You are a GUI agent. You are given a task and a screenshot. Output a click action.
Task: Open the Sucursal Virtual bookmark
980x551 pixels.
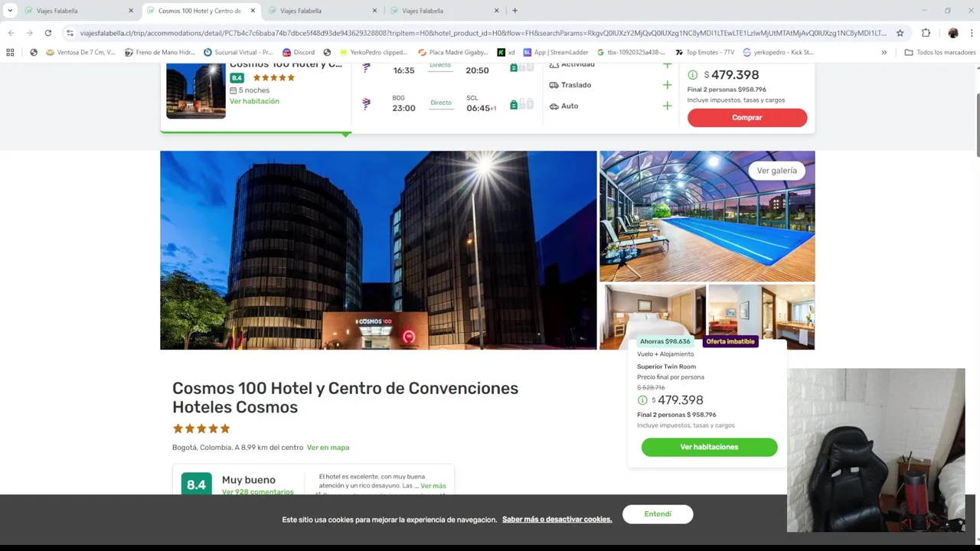tap(238, 52)
